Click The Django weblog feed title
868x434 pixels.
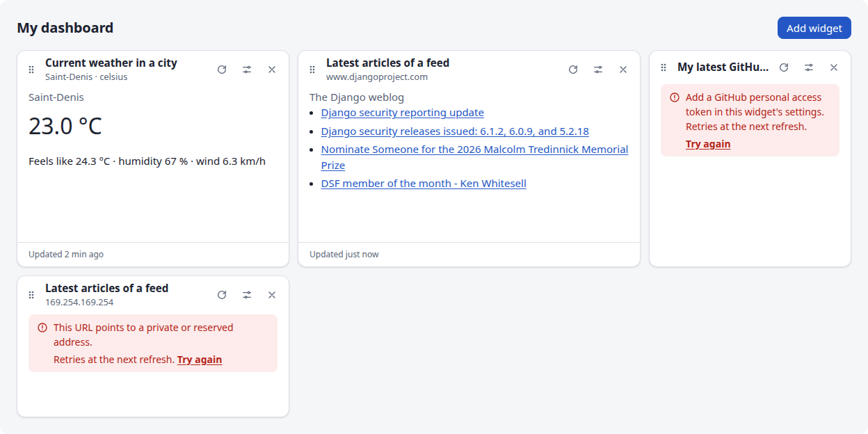pyautogui.click(x=357, y=97)
